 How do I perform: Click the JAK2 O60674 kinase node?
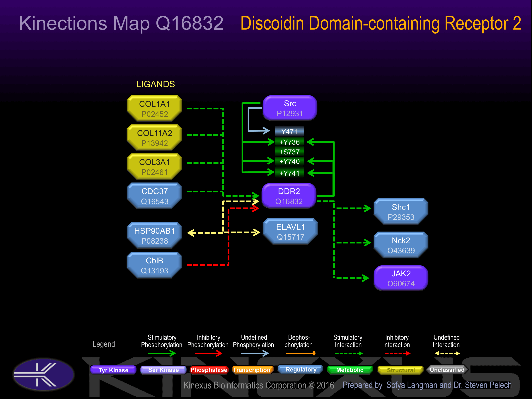tap(401, 278)
